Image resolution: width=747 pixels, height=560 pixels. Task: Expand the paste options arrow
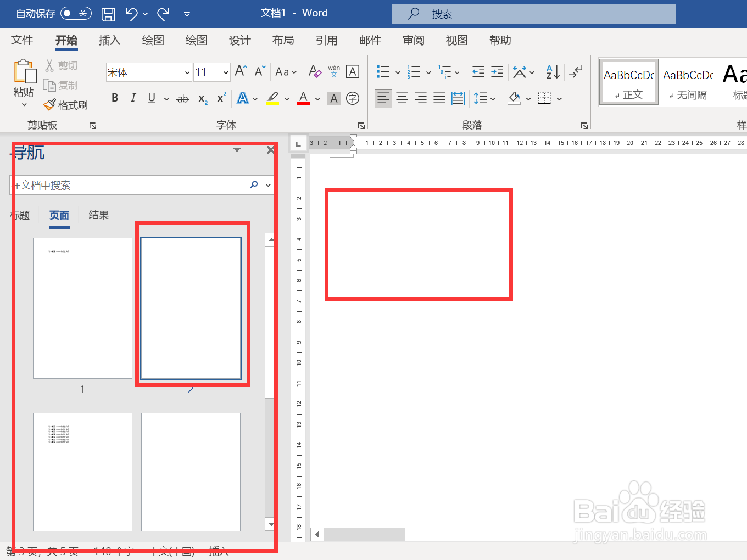[x=24, y=104]
